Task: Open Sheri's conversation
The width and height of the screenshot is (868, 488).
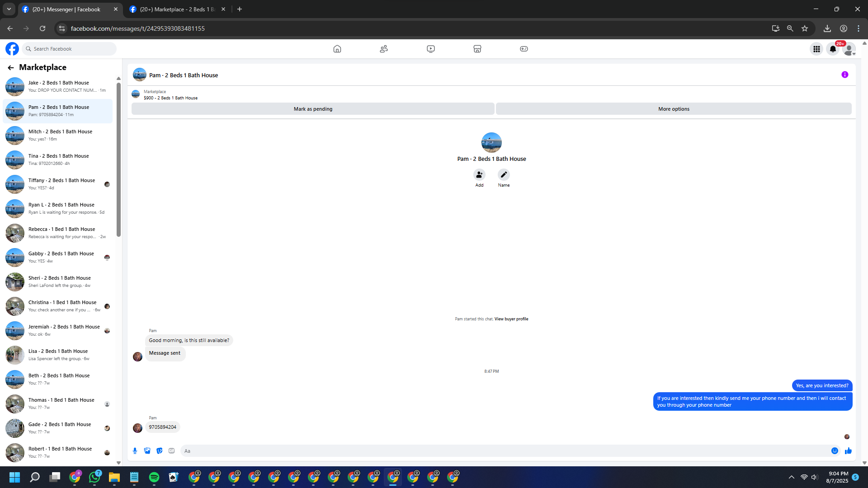Action: pos(58,282)
